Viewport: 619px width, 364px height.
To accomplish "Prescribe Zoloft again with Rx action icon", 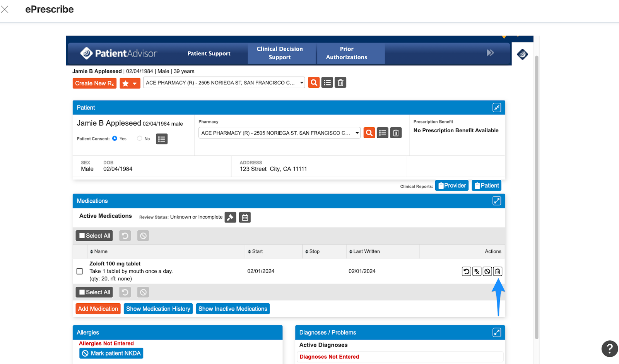I will pyautogui.click(x=477, y=272).
